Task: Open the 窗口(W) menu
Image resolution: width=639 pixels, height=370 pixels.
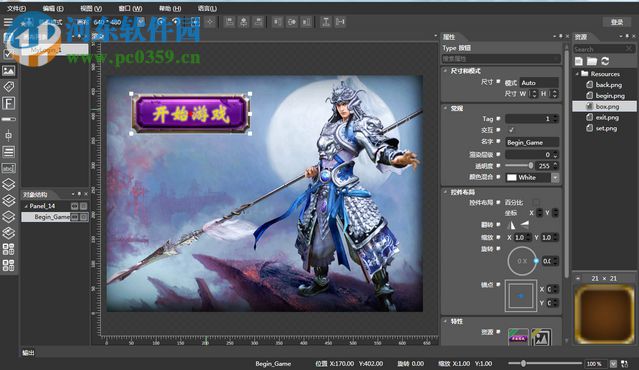Action: [x=130, y=8]
